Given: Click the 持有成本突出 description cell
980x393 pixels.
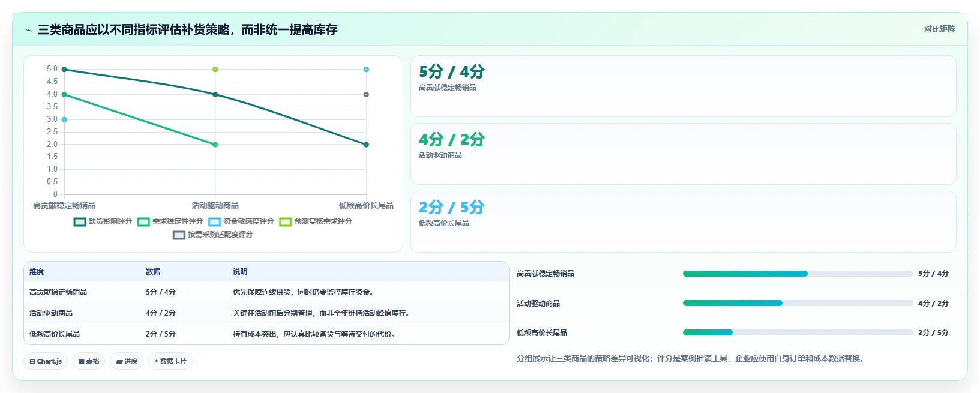Looking at the screenshot, I should (x=316, y=334).
